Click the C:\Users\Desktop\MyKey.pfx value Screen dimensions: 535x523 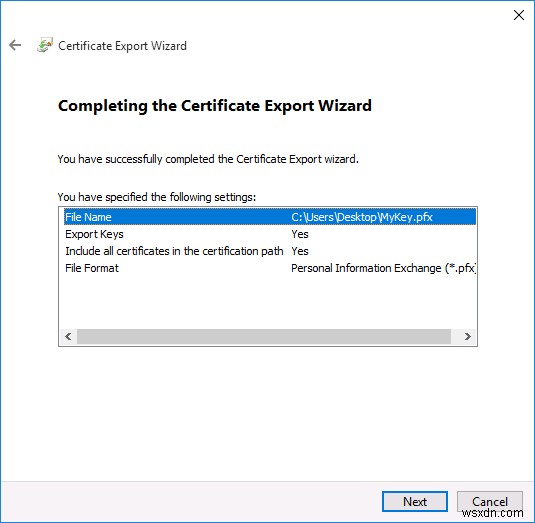point(362,217)
